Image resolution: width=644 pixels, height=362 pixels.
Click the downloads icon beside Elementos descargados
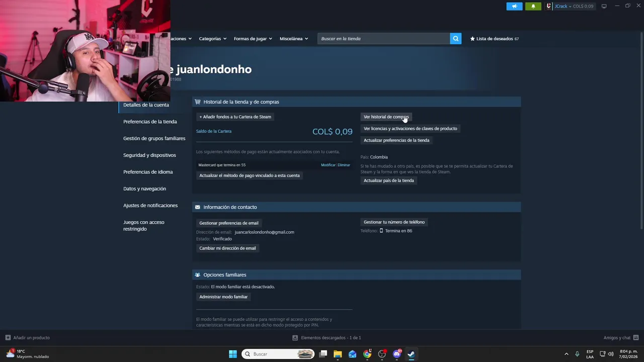pyautogui.click(x=295, y=338)
